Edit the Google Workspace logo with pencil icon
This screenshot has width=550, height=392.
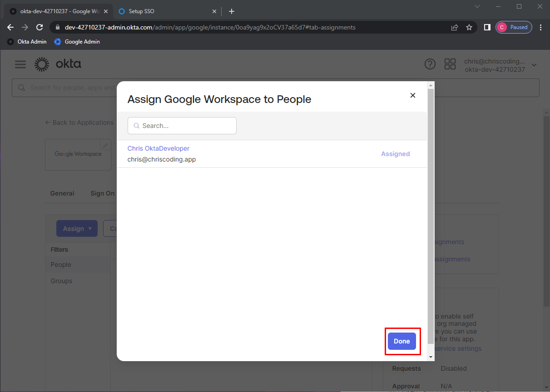coord(105,146)
